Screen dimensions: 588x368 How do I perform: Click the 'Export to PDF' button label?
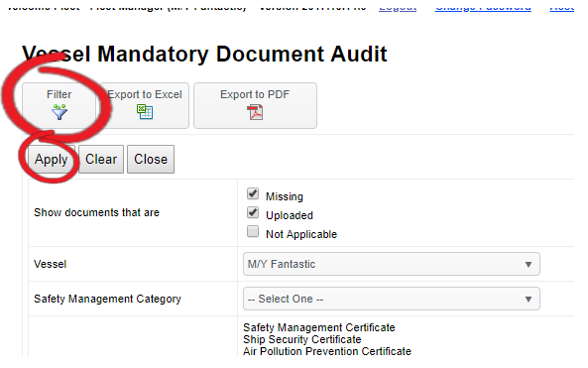(255, 94)
